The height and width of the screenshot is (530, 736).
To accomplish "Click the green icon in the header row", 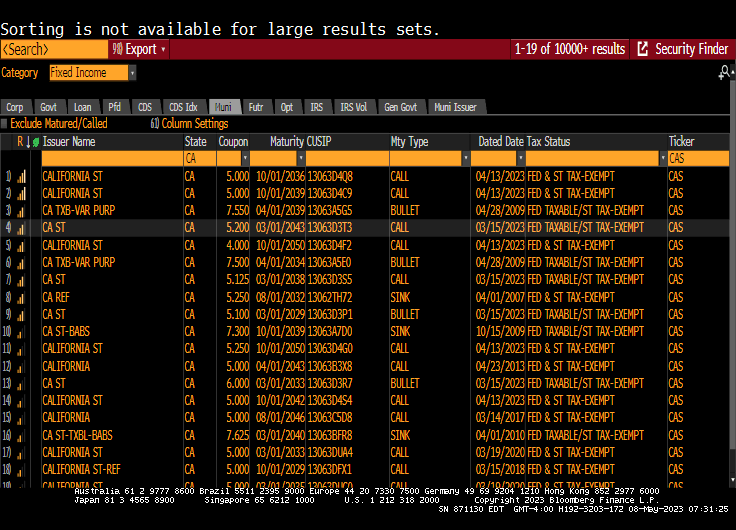I will click(x=36, y=142).
